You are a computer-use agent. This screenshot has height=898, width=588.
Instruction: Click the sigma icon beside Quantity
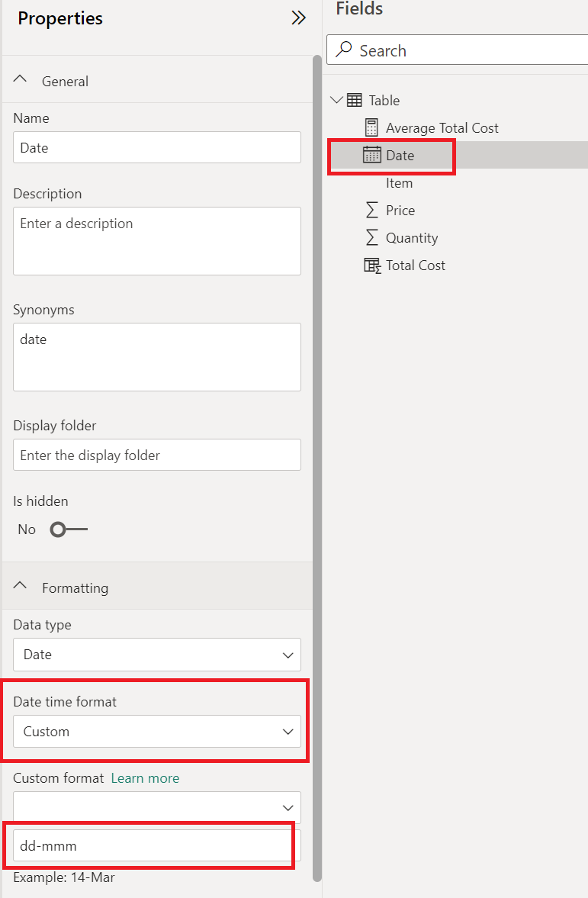click(x=371, y=238)
